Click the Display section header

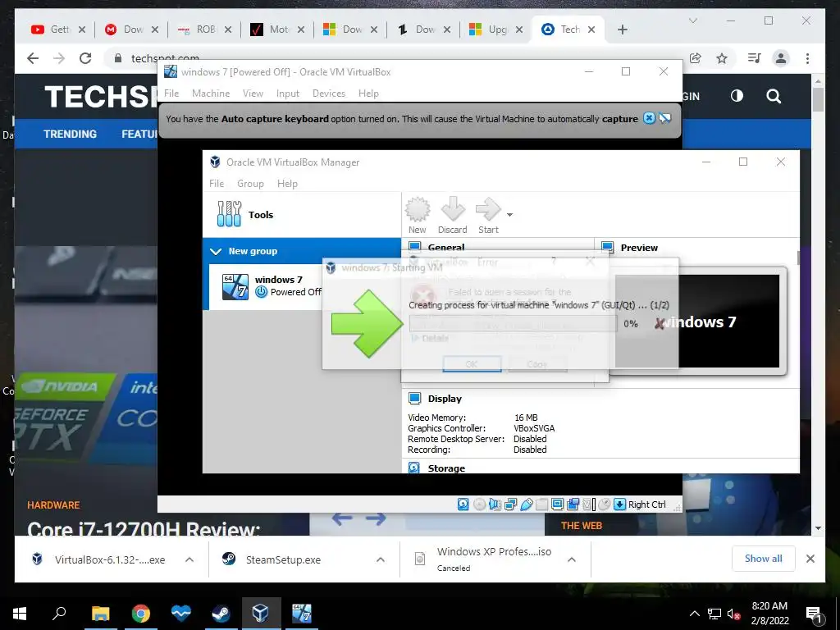(x=445, y=399)
